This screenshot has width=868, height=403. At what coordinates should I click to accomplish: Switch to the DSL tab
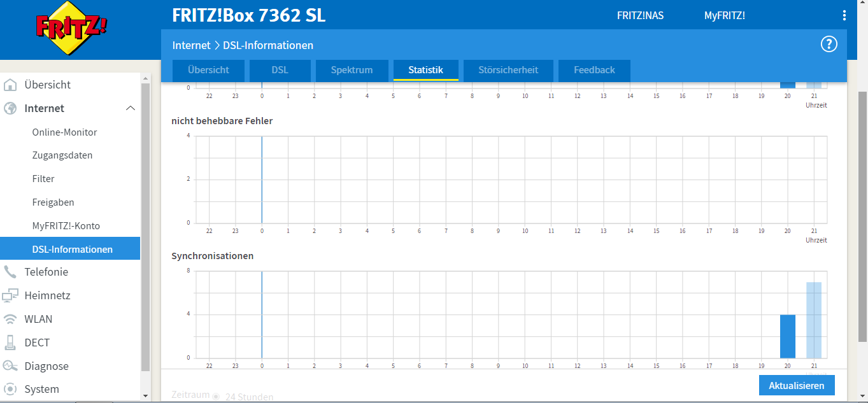[x=280, y=70]
